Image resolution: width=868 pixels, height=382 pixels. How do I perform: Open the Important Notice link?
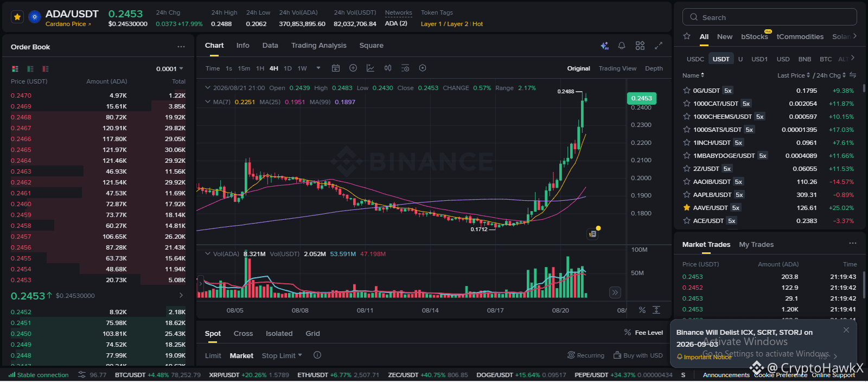click(x=707, y=357)
